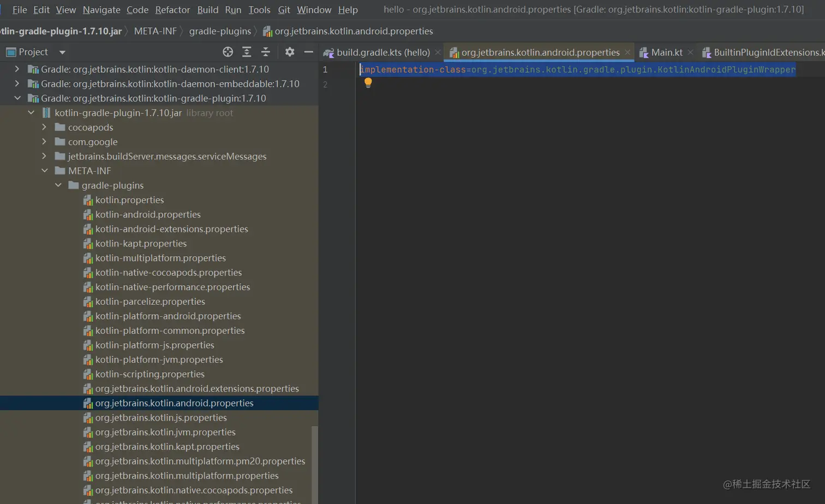Select org.jetbrains.kotlin.native.cocoapods.properties file

(194, 490)
